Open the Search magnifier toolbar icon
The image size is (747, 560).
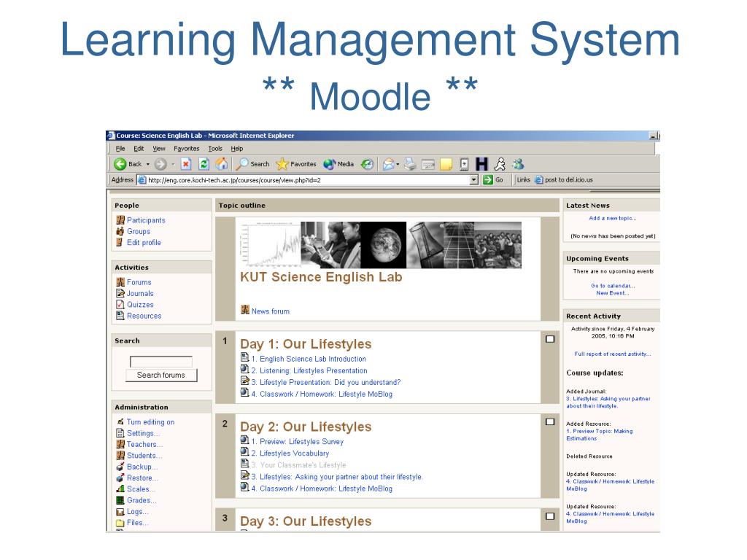[242, 164]
